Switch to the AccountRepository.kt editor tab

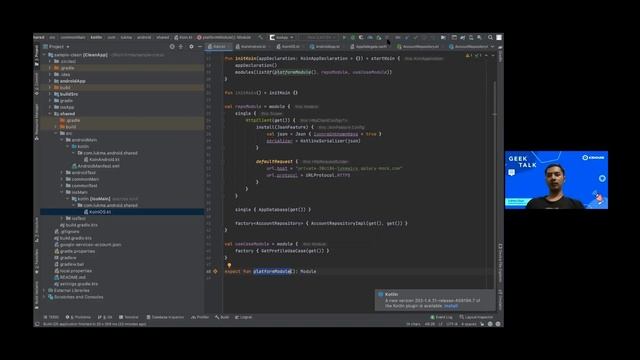pos(420,47)
